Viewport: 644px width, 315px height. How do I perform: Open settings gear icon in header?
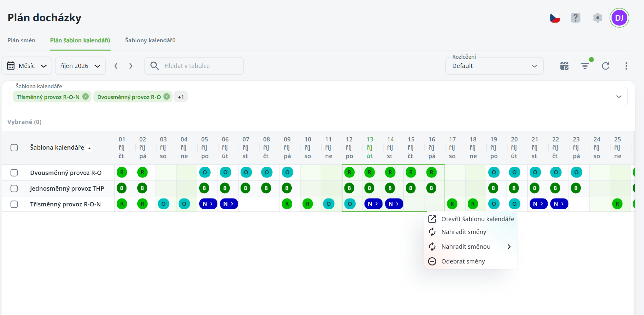[598, 18]
